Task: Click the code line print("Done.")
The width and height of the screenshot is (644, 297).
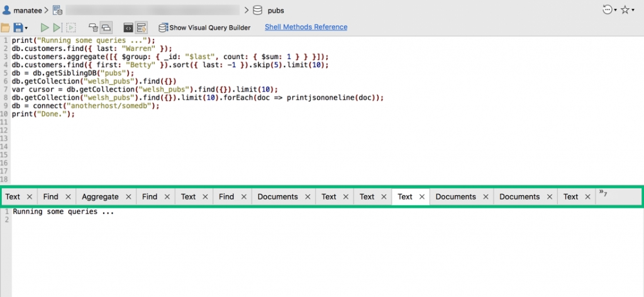Action: click(43, 114)
